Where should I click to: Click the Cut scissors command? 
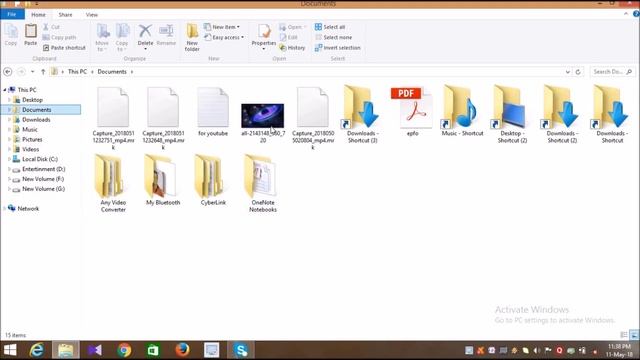click(51, 27)
